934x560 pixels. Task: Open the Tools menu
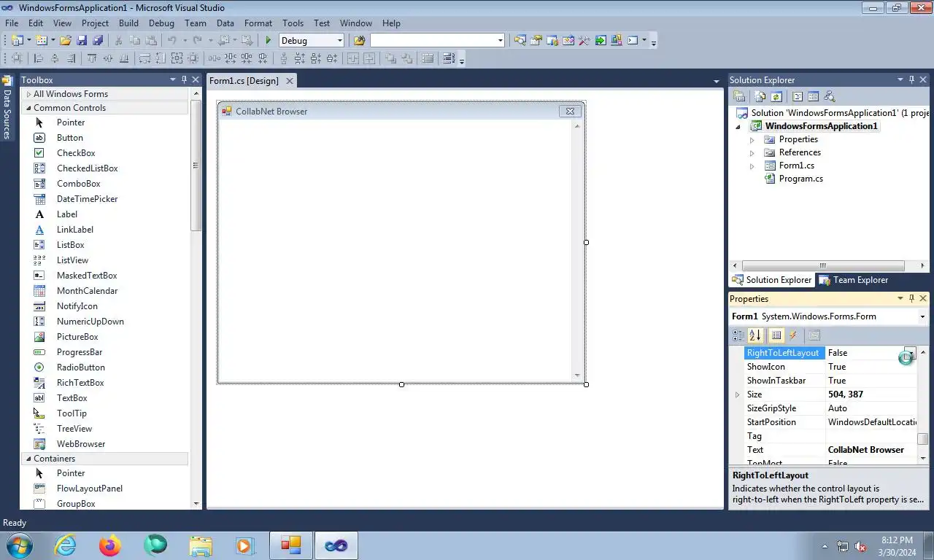coord(293,23)
